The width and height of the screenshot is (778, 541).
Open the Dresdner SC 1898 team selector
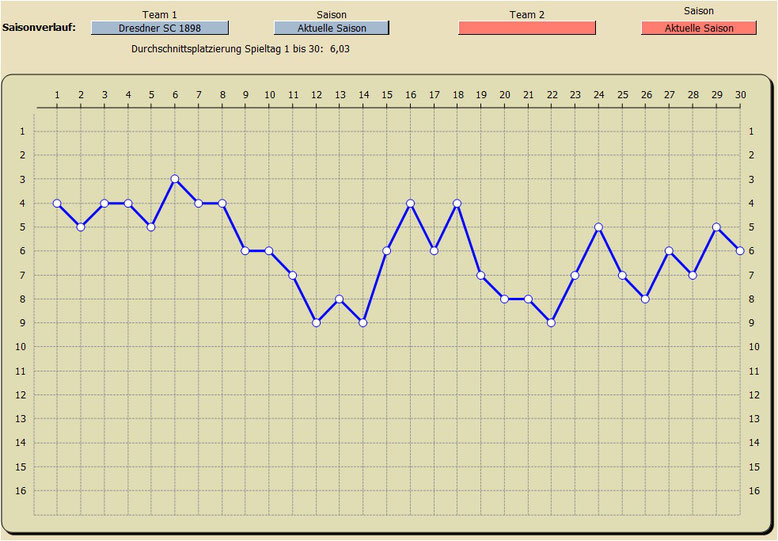coord(160,28)
